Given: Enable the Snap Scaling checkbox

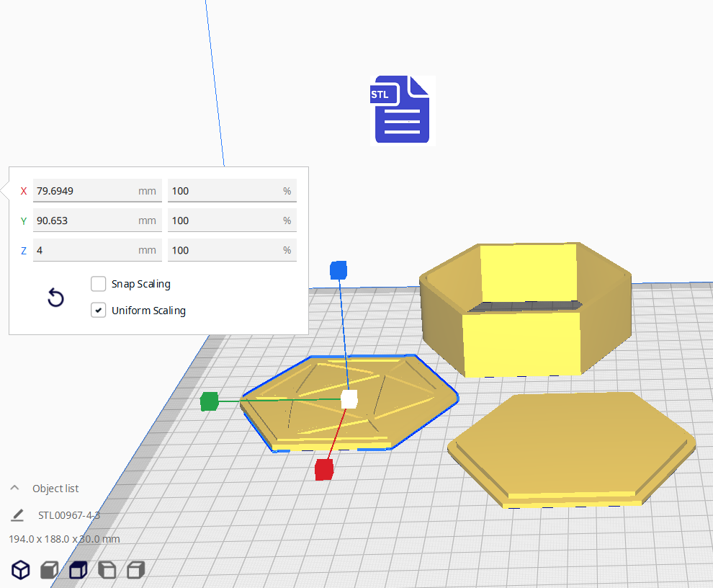Looking at the screenshot, I should (x=99, y=284).
